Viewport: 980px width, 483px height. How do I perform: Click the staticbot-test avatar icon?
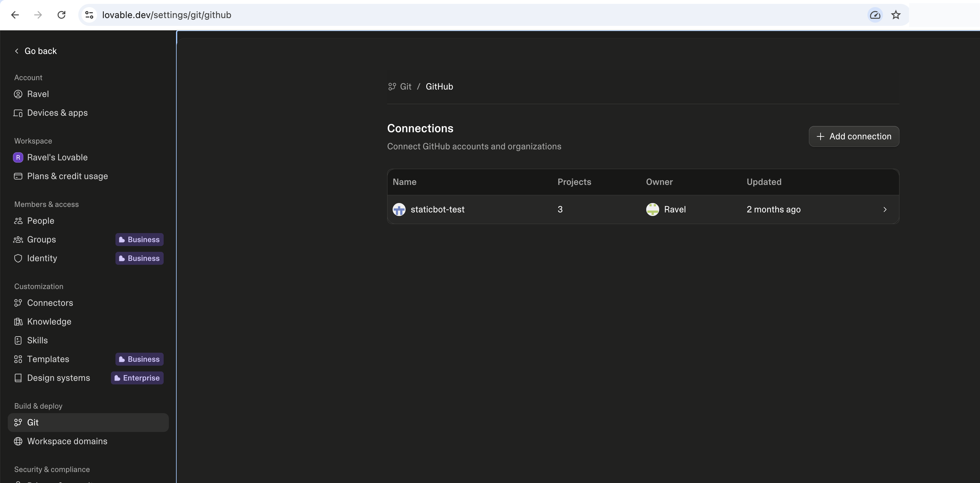tap(399, 209)
